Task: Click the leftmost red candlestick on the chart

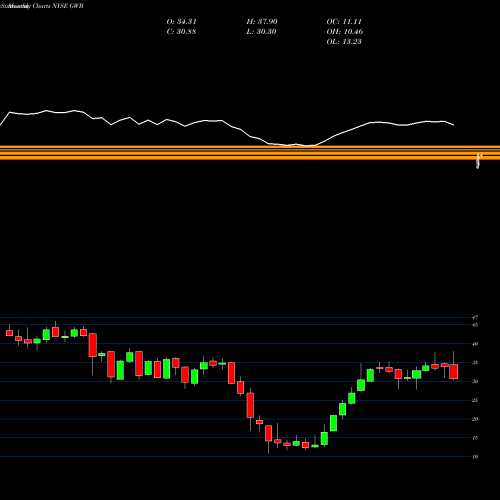Action: pos(9,333)
